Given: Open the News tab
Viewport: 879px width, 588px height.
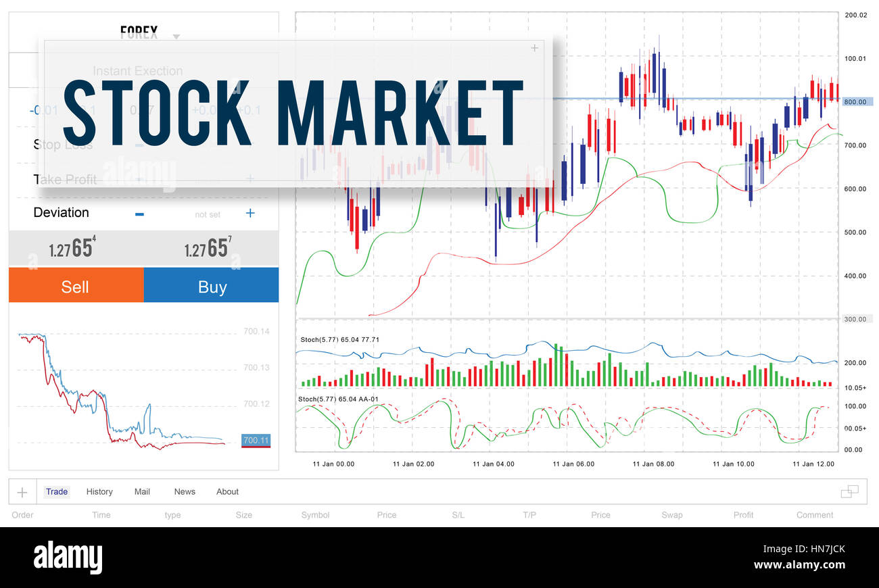Looking at the screenshot, I should [185, 491].
